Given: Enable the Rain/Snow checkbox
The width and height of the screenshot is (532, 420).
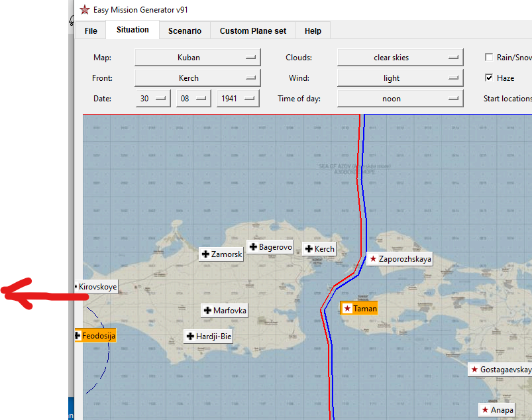Looking at the screenshot, I should [489, 58].
